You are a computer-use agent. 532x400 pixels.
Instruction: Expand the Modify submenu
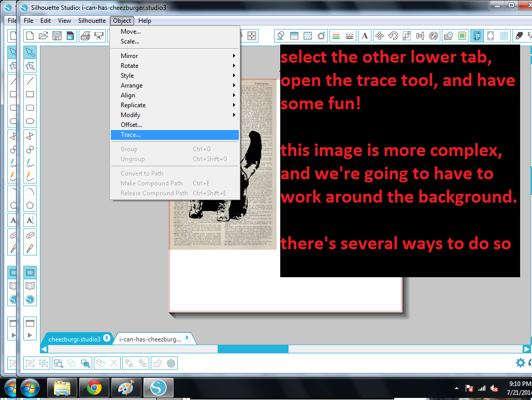(175, 115)
